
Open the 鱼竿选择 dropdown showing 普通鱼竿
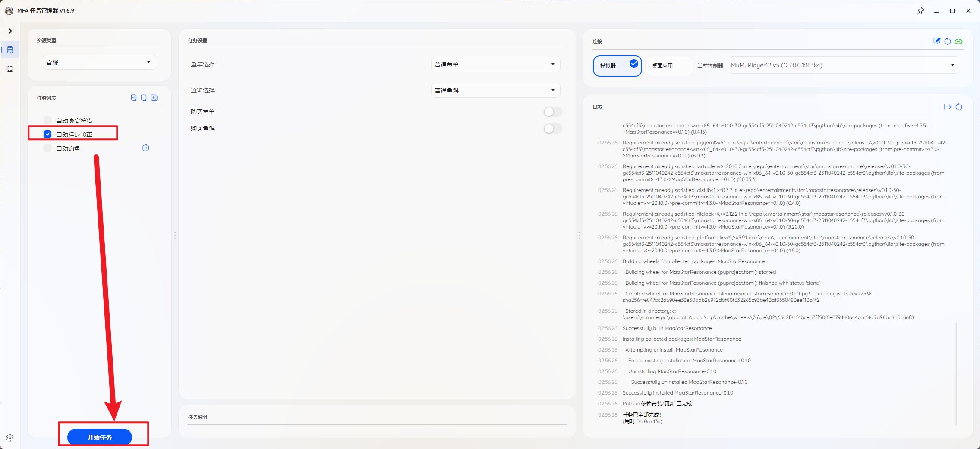[x=495, y=65]
